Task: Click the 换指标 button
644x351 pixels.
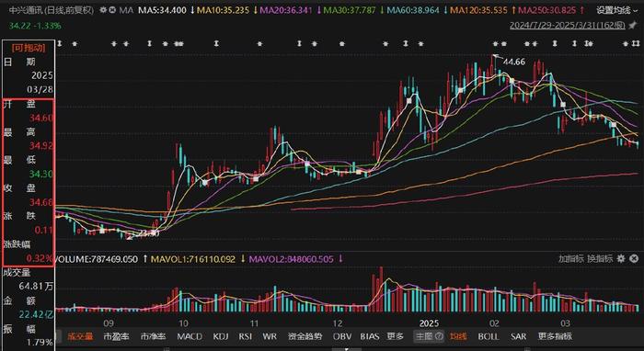Action: coord(600,259)
